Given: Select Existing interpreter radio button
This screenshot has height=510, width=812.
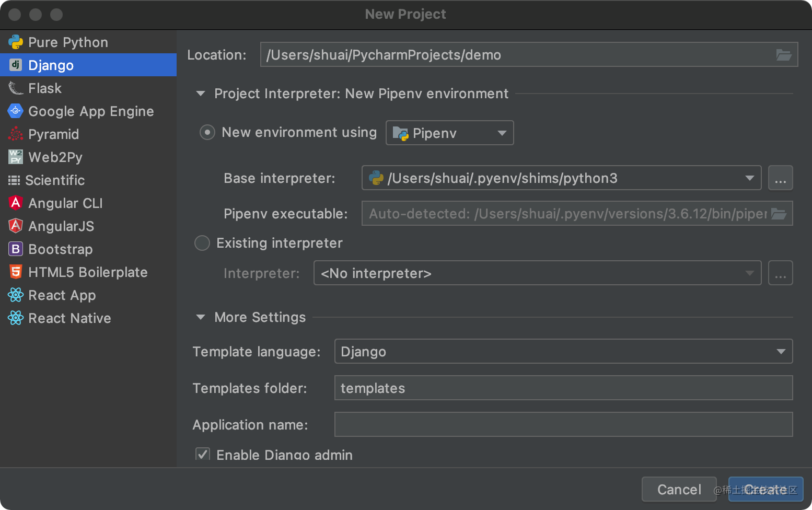Looking at the screenshot, I should tap(202, 243).
